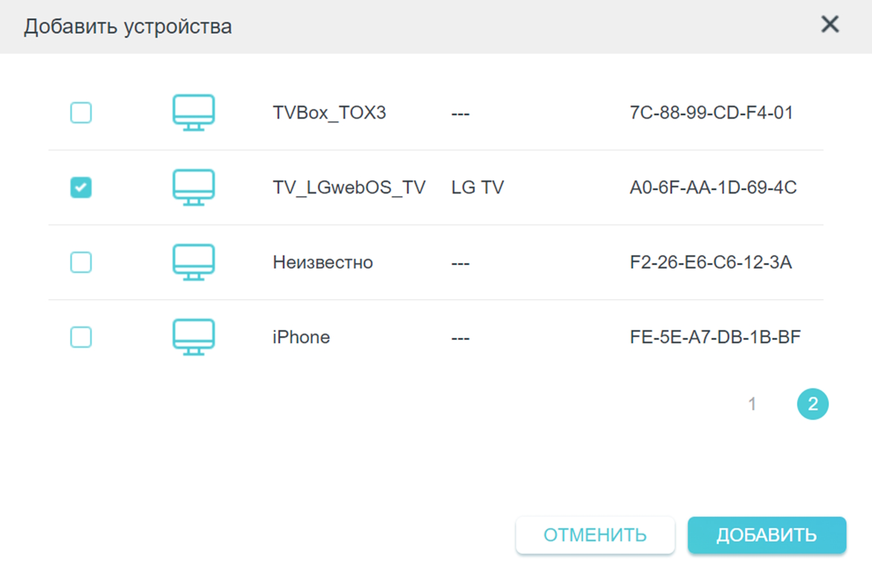
Task: Click the TV_LGwebOS_TV device name
Action: pos(349,188)
